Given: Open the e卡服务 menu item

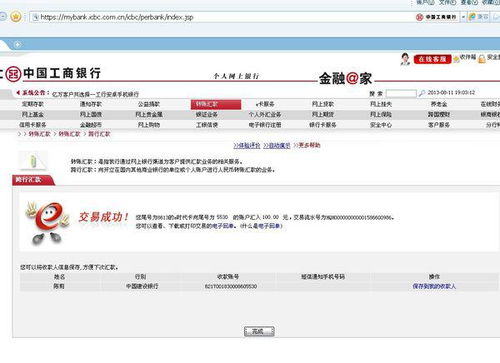Looking at the screenshot, I should 265,104.
